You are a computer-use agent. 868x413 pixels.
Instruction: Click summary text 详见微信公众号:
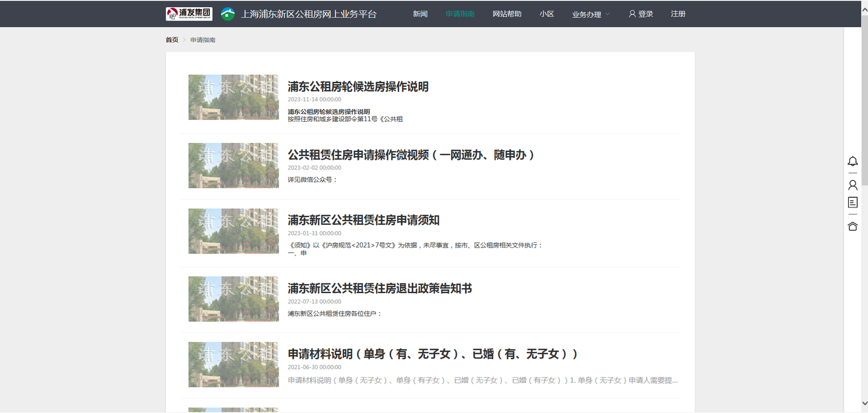pos(313,180)
